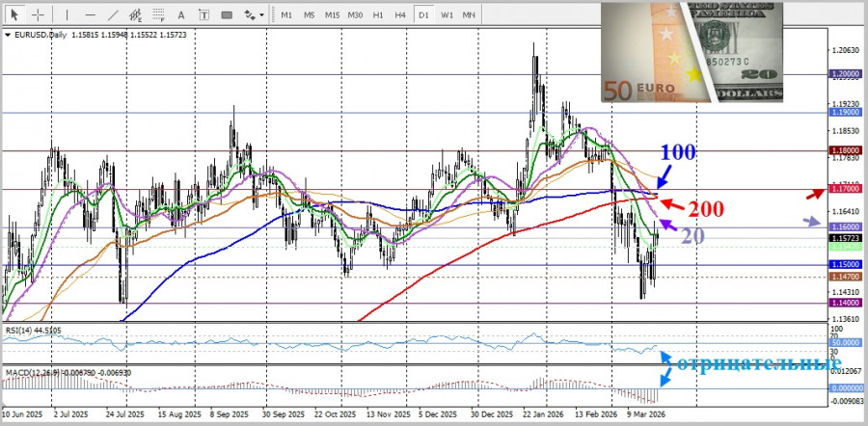Click the D1 daily timeframe button
The height and width of the screenshot is (426, 868).
coord(424,15)
